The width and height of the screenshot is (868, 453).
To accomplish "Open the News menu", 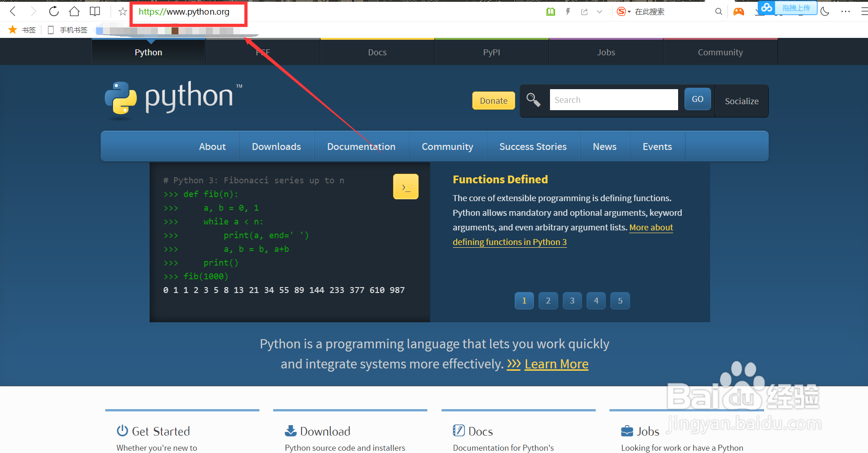I will [604, 146].
